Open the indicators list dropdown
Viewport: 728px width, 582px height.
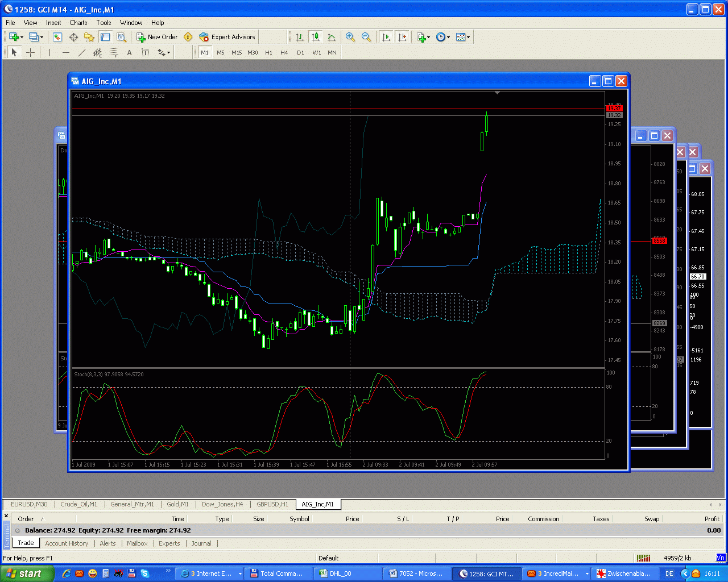pyautogui.click(x=423, y=37)
